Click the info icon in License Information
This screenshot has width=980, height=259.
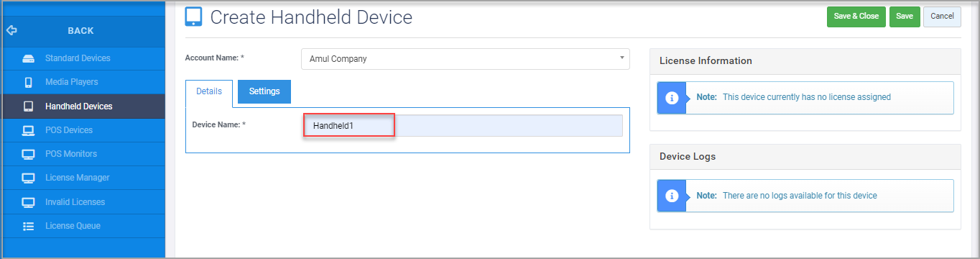coord(672,98)
